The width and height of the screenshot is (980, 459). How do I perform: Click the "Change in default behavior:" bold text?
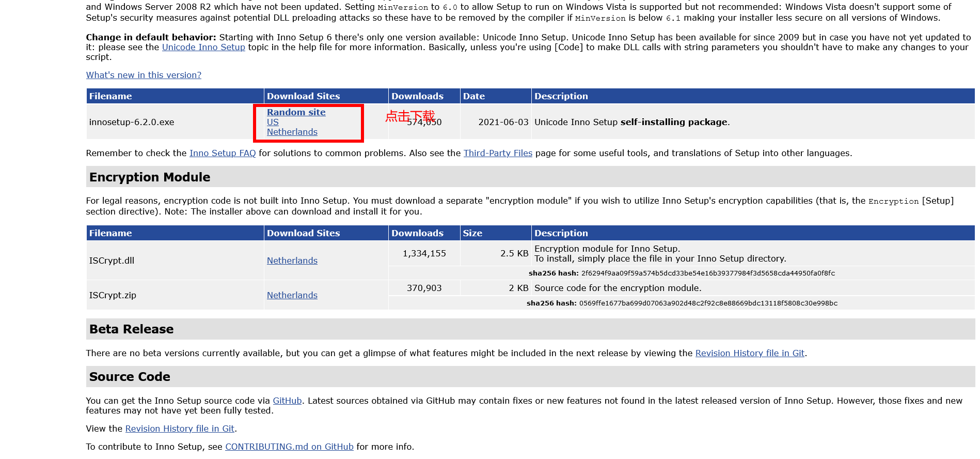(151, 37)
